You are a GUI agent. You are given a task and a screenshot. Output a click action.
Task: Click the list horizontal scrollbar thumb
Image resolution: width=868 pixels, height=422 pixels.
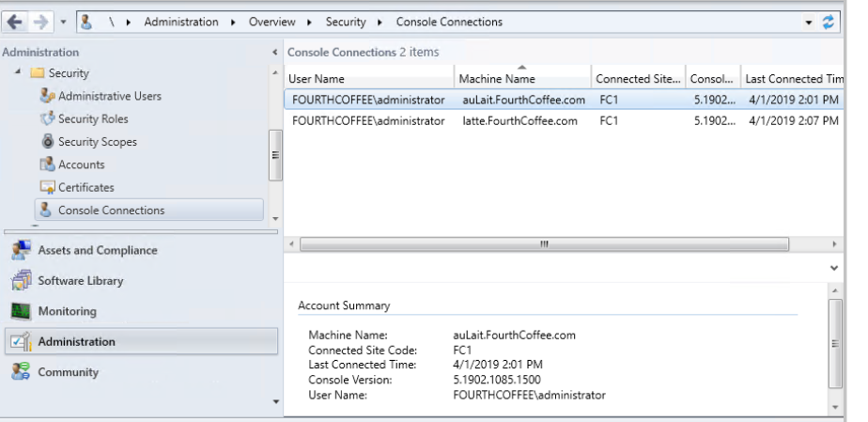(544, 243)
